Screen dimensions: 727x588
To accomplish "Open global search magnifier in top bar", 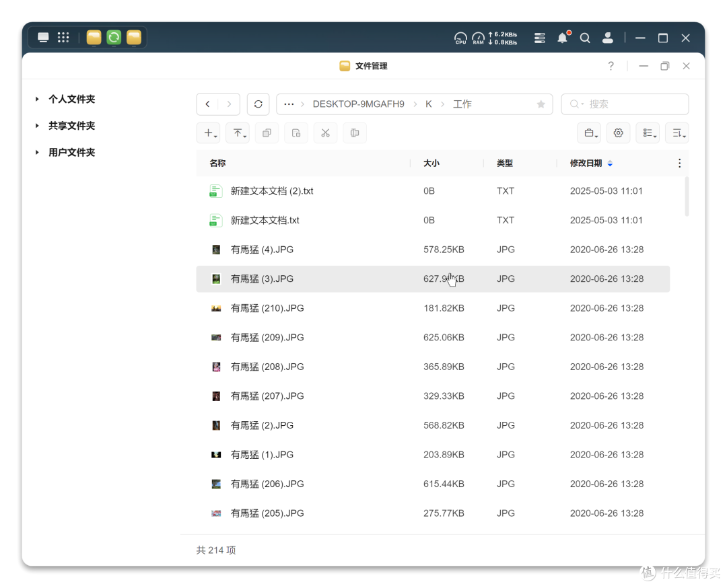I will click(x=585, y=38).
